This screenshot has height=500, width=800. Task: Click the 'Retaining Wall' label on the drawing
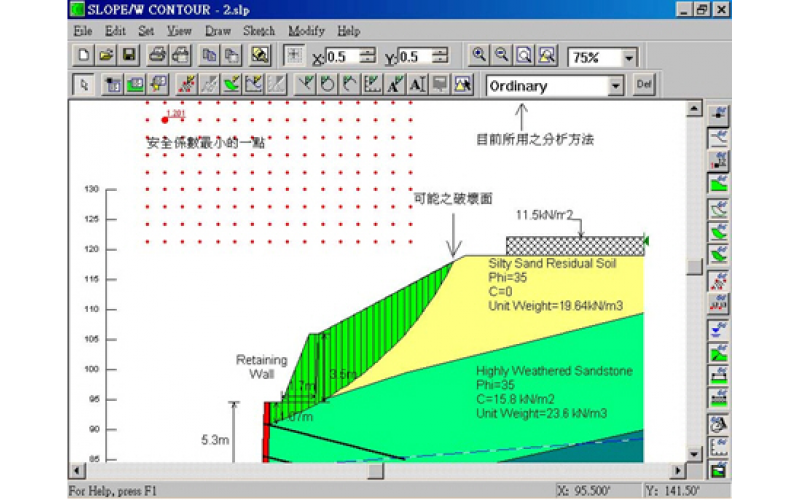click(x=262, y=367)
